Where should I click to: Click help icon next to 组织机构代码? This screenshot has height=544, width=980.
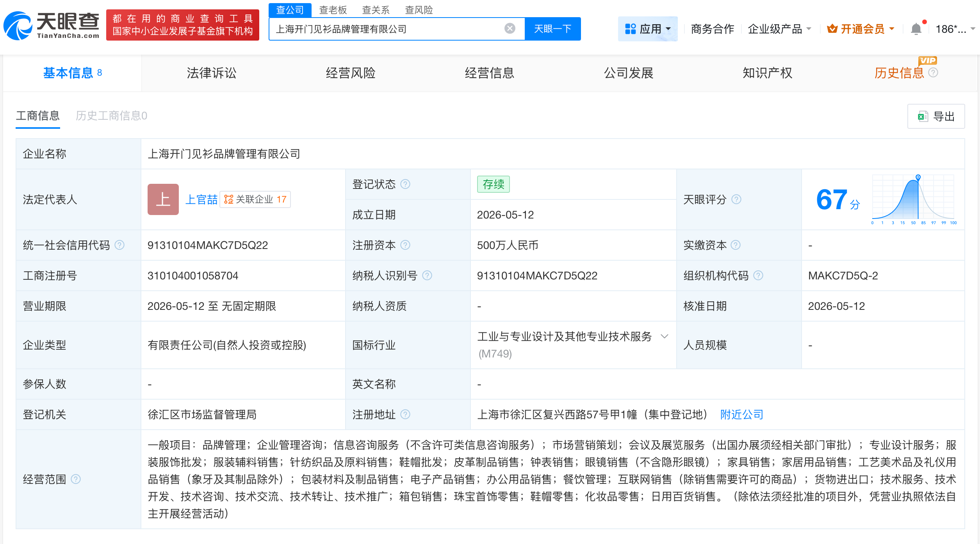coord(758,276)
